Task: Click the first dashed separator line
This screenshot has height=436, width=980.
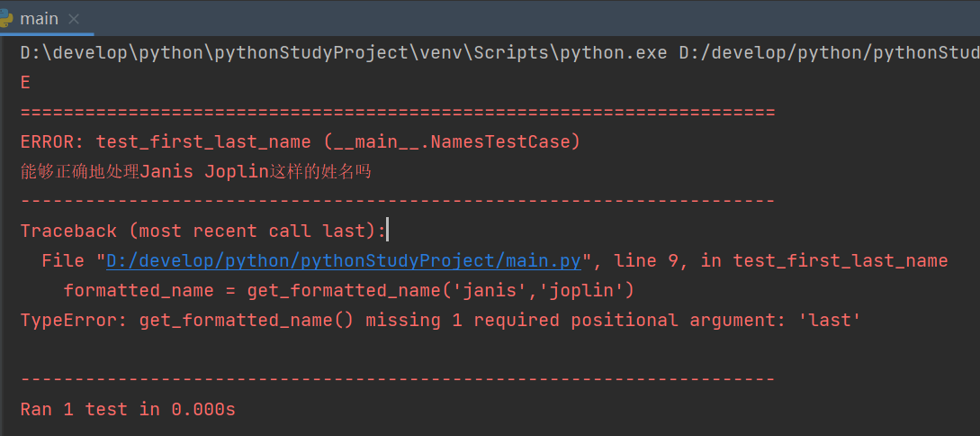Action: (x=396, y=201)
